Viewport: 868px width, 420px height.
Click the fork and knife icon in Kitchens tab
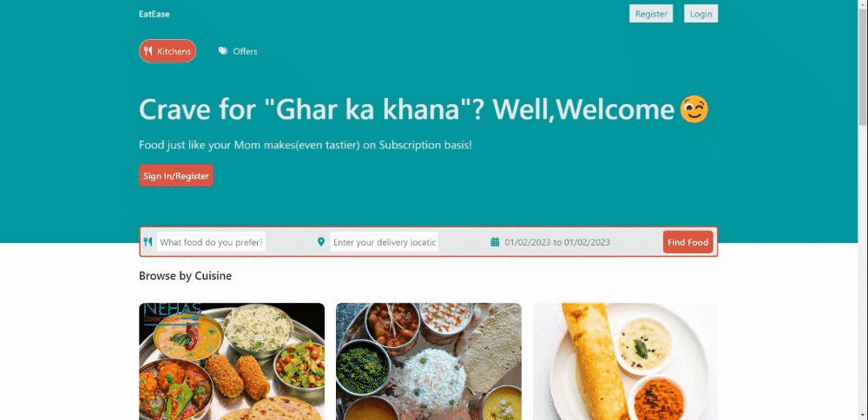148,51
